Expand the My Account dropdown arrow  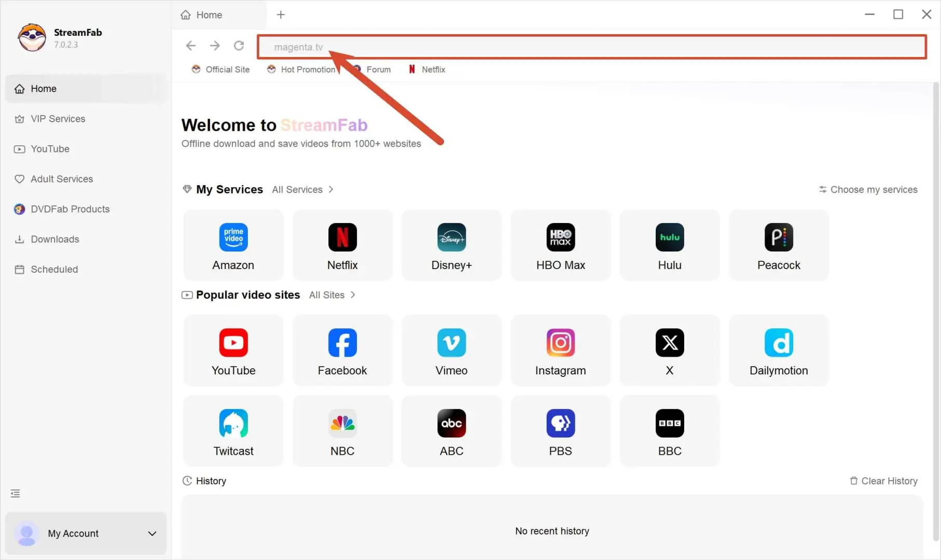point(152,534)
